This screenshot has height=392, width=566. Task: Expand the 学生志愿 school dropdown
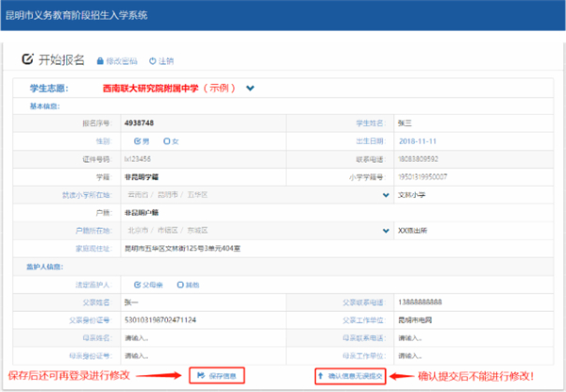(250, 89)
